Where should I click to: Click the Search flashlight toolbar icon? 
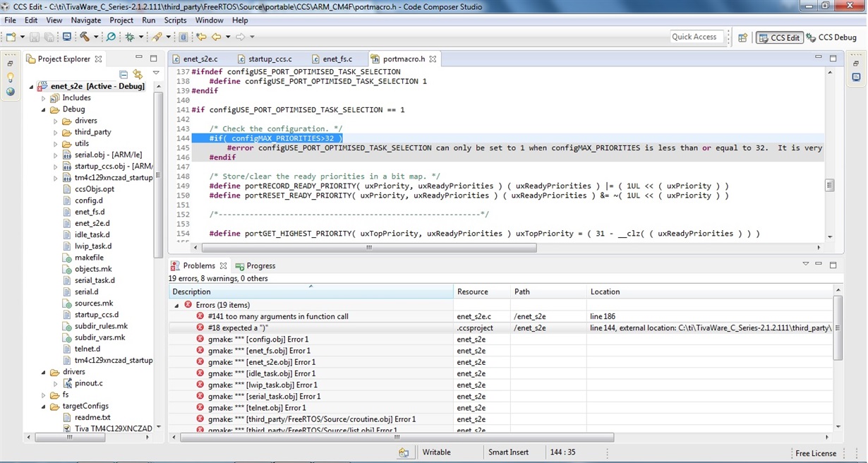(x=157, y=37)
